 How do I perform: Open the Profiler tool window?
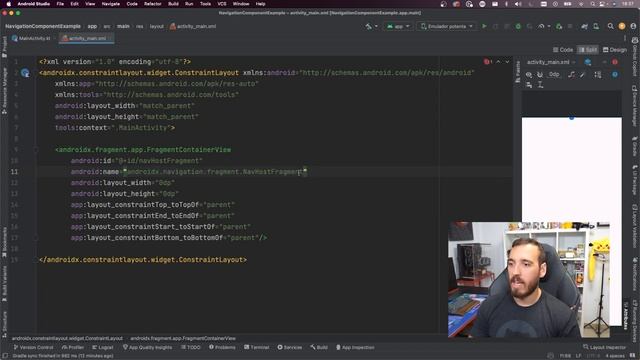point(73,347)
